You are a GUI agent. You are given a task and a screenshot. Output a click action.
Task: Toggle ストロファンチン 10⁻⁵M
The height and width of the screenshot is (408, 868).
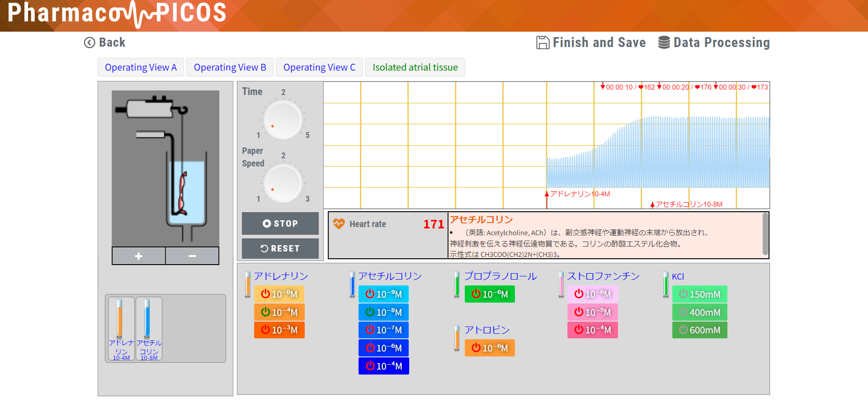(593, 312)
